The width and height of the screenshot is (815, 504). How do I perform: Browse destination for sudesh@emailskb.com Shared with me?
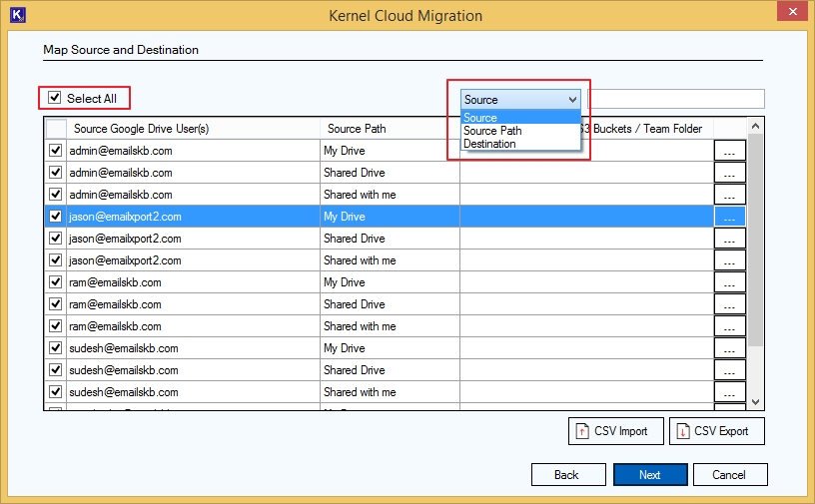730,392
